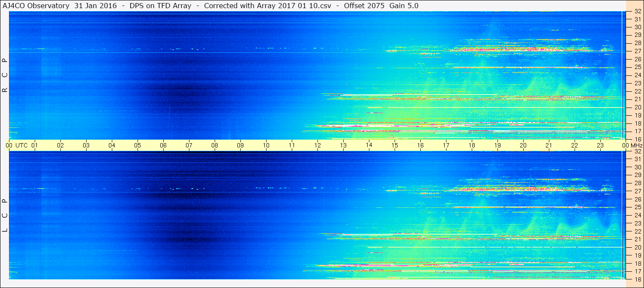Click the 'Gain 5.0' value in title
644x288 pixels.
404,6
